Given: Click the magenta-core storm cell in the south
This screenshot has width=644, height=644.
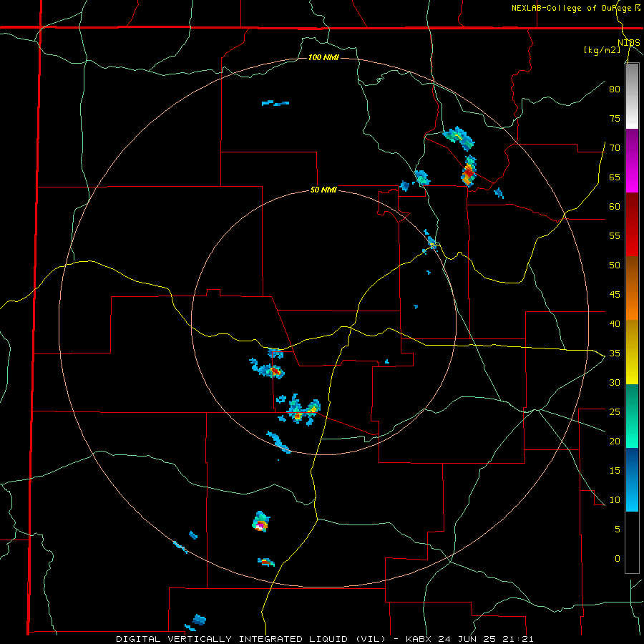Looking at the screenshot, I should (260, 522).
